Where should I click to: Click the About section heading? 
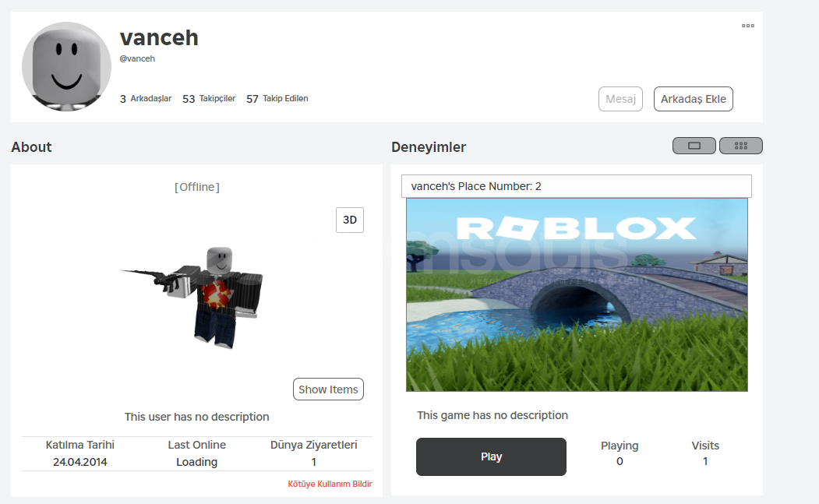pyautogui.click(x=31, y=147)
